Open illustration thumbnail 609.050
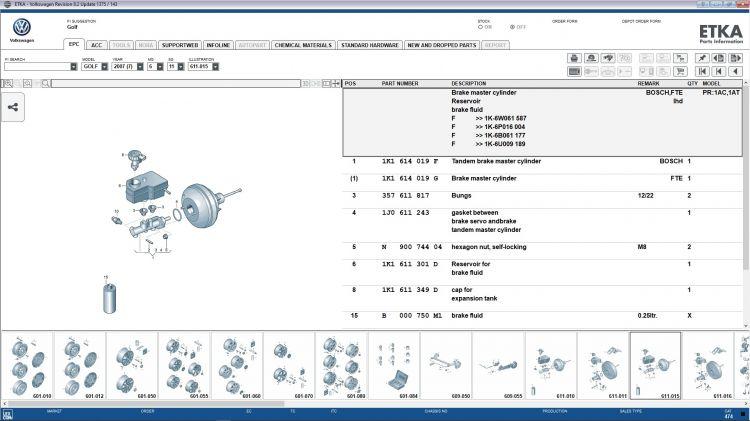 [446, 366]
